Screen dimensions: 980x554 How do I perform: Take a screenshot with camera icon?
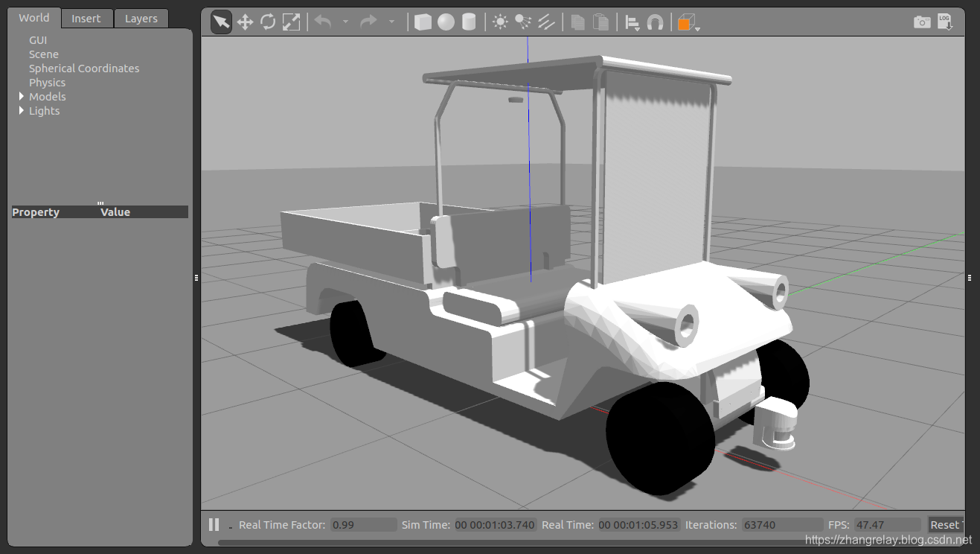(x=922, y=22)
